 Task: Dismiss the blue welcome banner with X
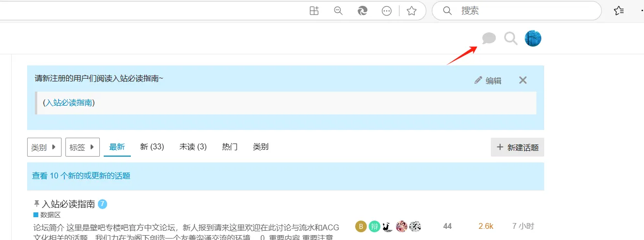coord(523,80)
